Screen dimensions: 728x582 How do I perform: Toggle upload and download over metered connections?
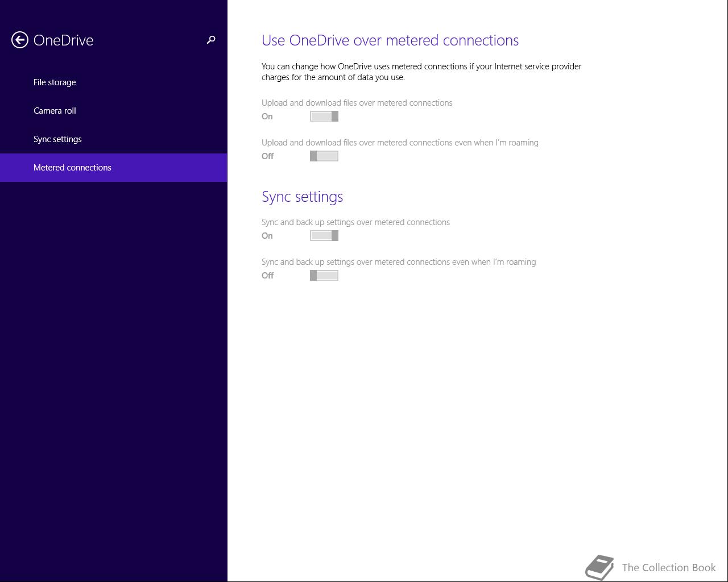(324, 117)
